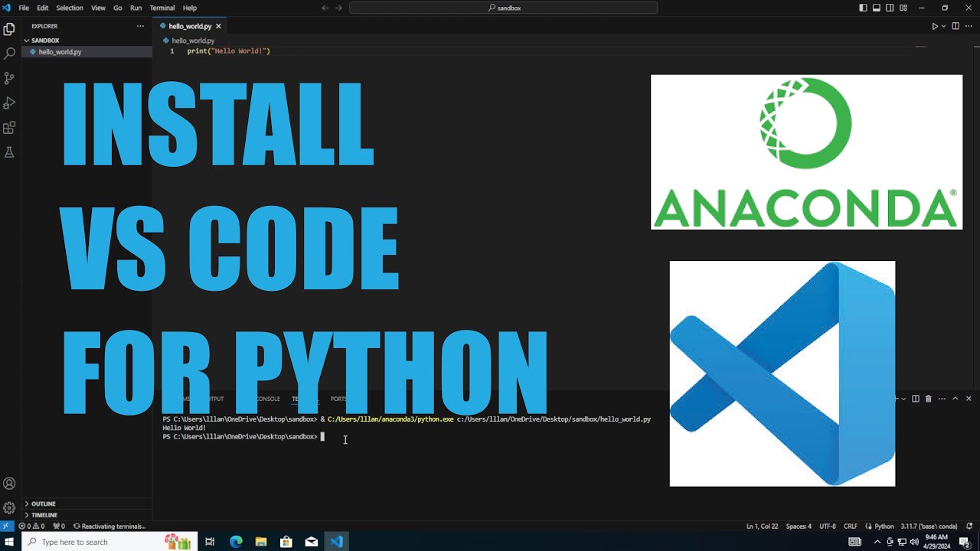The height and width of the screenshot is (551, 980).
Task: Switch to the PORTS panel tab
Action: pos(338,399)
